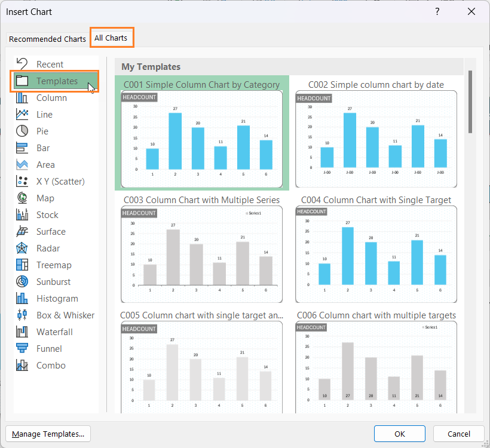Select C003 Column Chart with Multiple Series thumbnail
The width and height of the screenshot is (490, 448).
click(x=201, y=254)
